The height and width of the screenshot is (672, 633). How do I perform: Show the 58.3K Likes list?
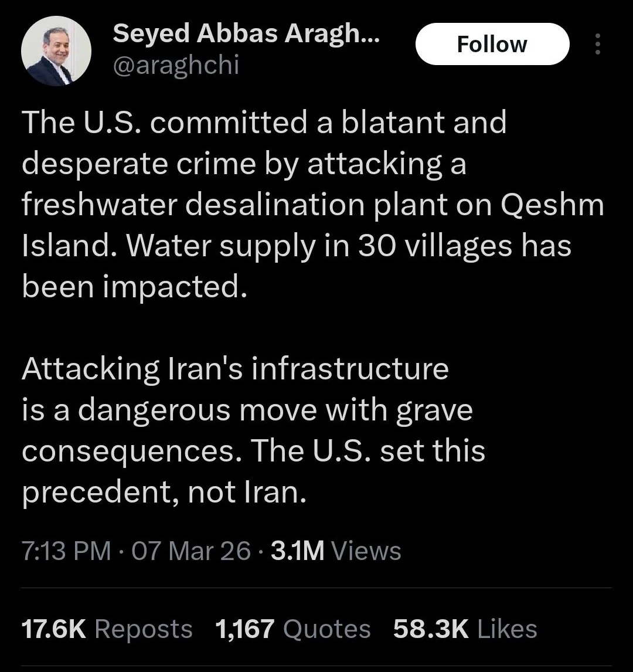click(x=465, y=629)
